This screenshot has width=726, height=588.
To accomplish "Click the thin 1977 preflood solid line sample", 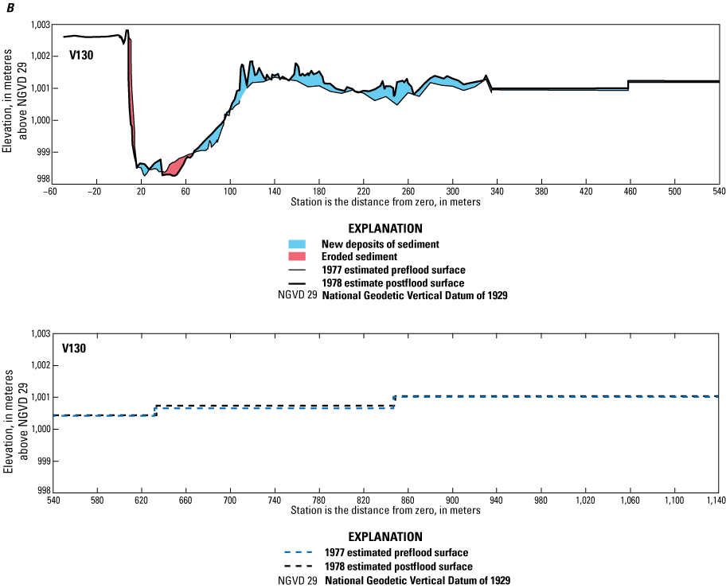I will (x=297, y=270).
